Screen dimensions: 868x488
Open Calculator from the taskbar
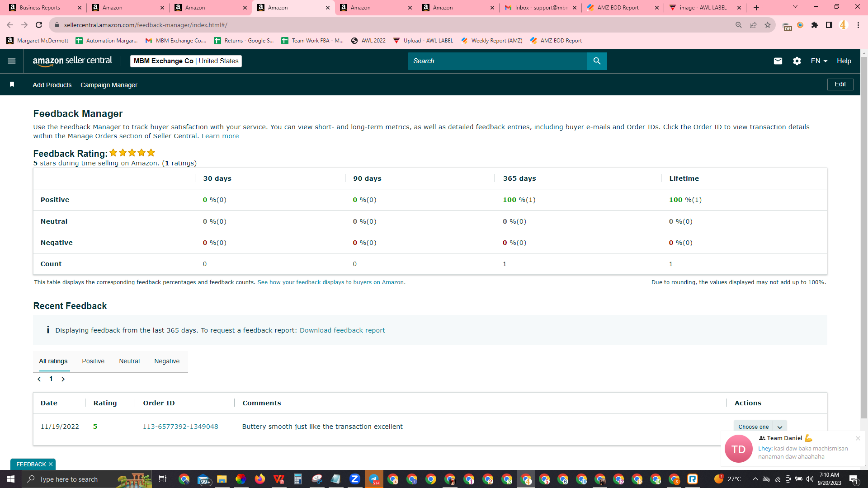[x=298, y=479]
